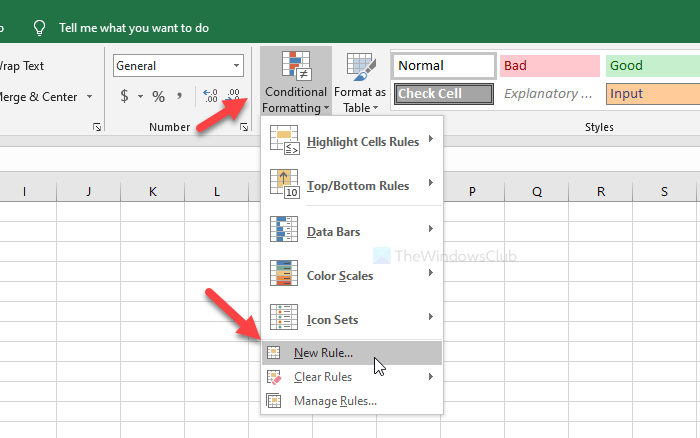Click the Decrease Decimal icon
The image size is (700, 438).
click(x=234, y=96)
